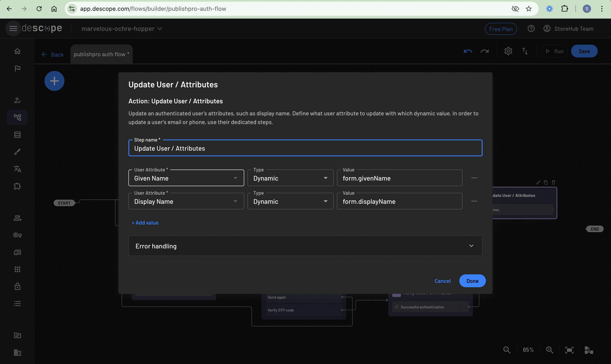Click the blue plus add-step button
The image size is (611, 364).
click(54, 81)
